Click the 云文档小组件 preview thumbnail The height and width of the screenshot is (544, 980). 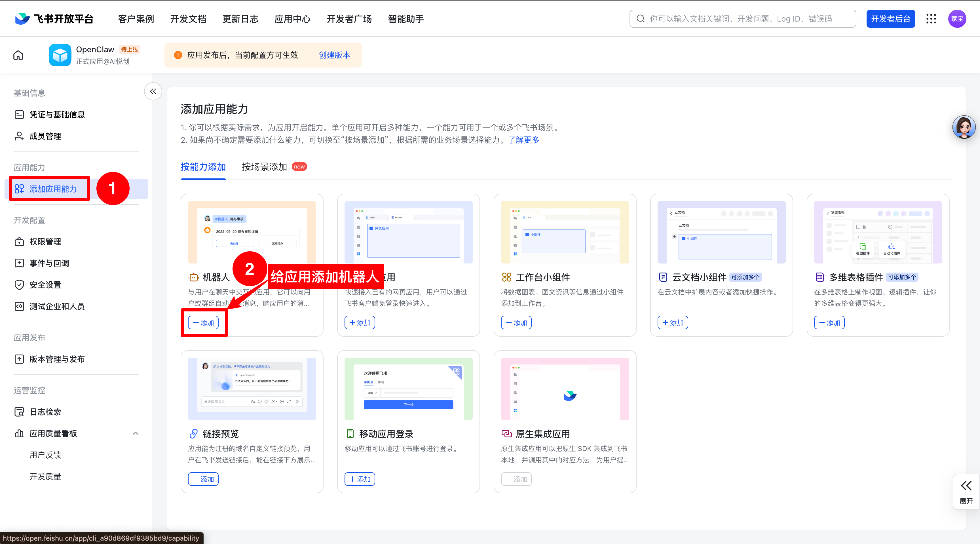(x=721, y=232)
